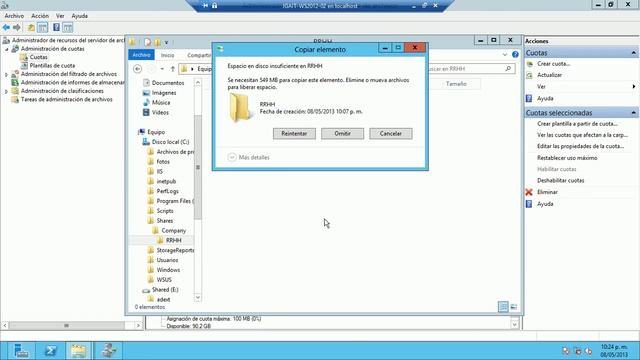
Task: Click Deshabilitar cuotas action
Action: coord(560,180)
